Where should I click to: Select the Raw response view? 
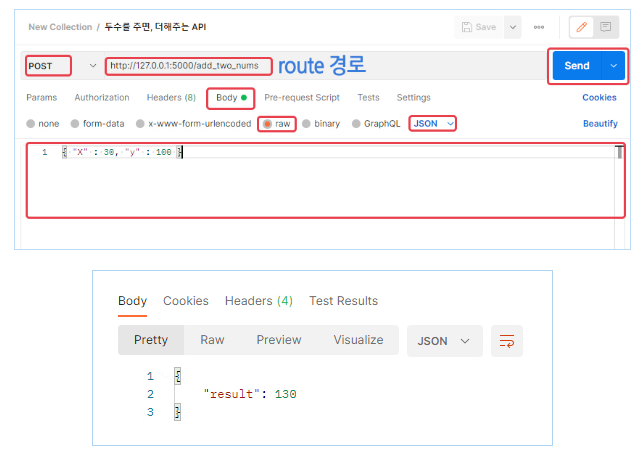coord(212,340)
